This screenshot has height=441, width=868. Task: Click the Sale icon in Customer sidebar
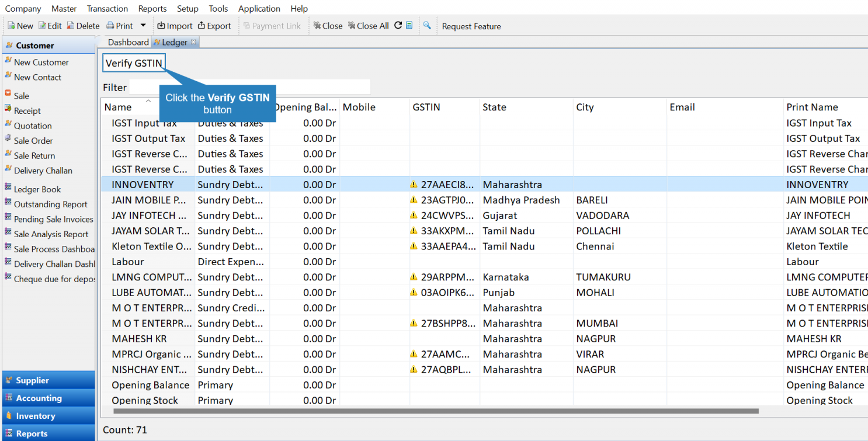8,93
